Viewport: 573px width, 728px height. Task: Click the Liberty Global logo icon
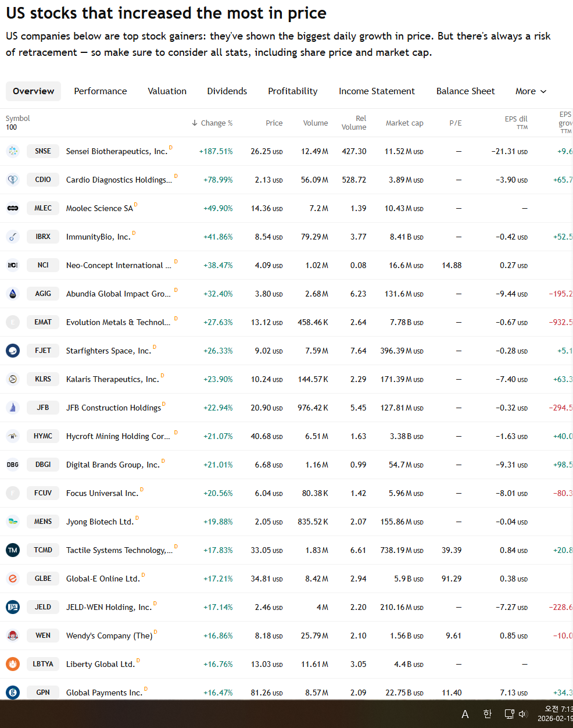[13, 664]
